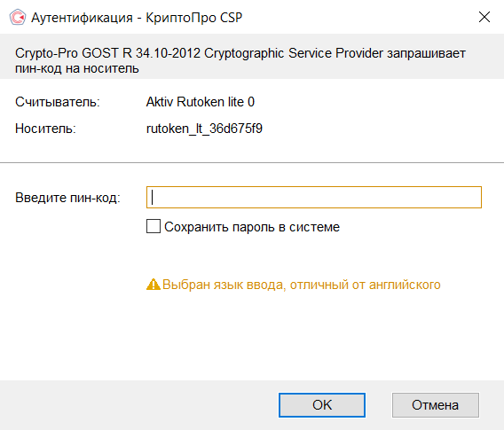This screenshot has height=430, width=504.
Task: Cancel using the Отмена button
Action: point(435,405)
